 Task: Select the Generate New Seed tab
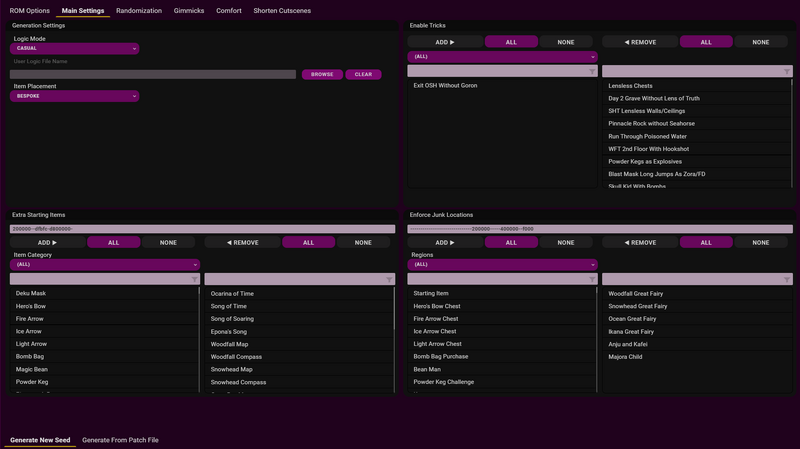coord(40,440)
